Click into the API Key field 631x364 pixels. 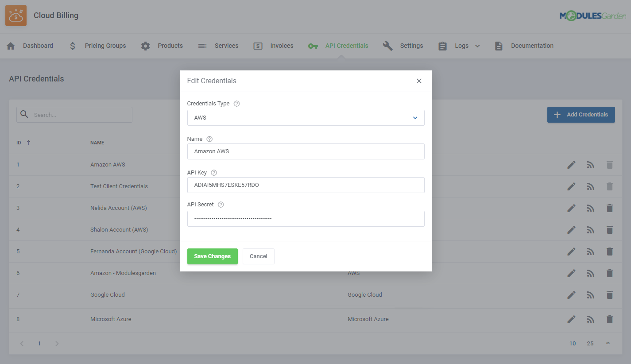point(306,185)
